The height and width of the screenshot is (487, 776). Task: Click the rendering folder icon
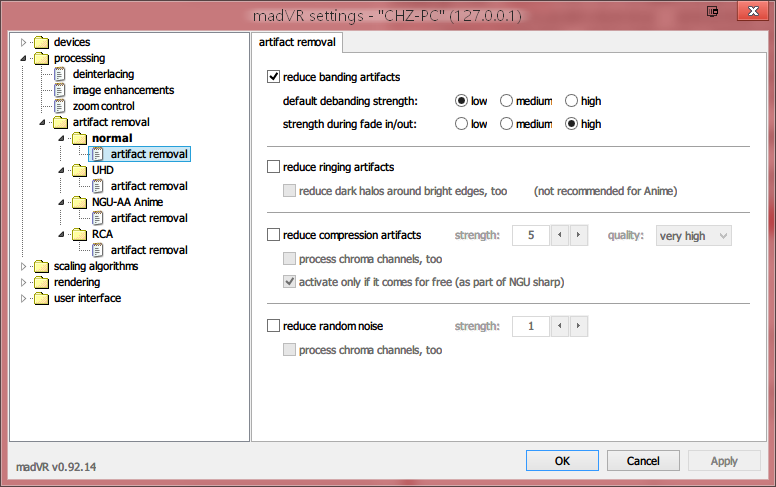click(x=42, y=282)
